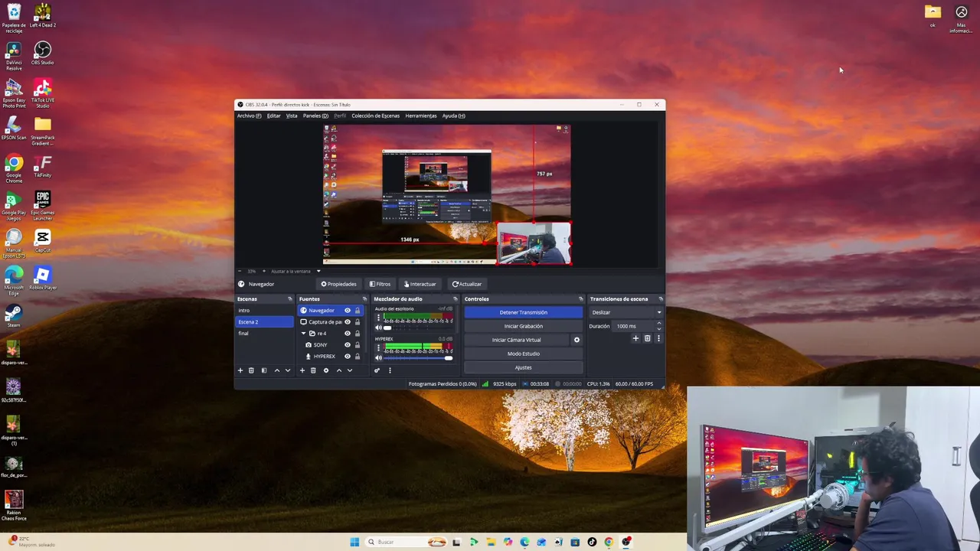The width and height of the screenshot is (980, 551).
Task: Open transition properties three-dot menu
Action: click(658, 338)
